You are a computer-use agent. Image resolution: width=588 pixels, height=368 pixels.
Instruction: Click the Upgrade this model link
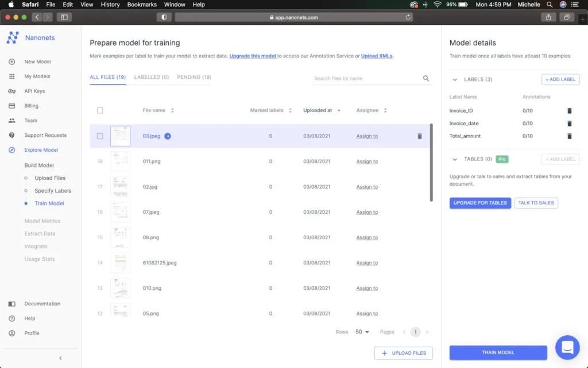coord(252,56)
